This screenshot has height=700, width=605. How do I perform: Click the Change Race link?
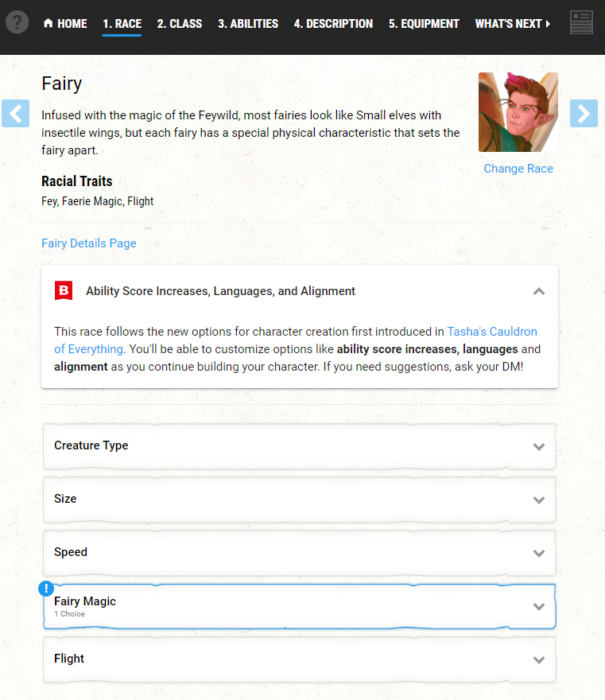pyautogui.click(x=518, y=169)
